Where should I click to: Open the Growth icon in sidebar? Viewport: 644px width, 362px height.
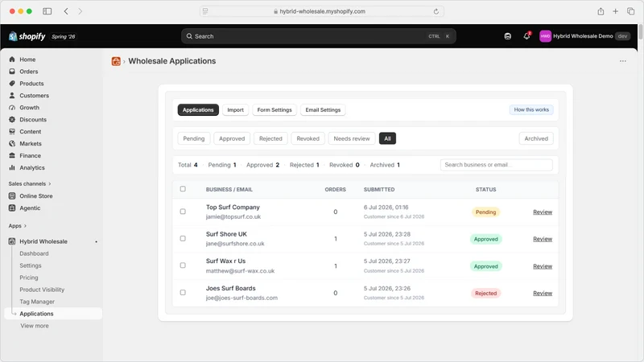(x=12, y=108)
